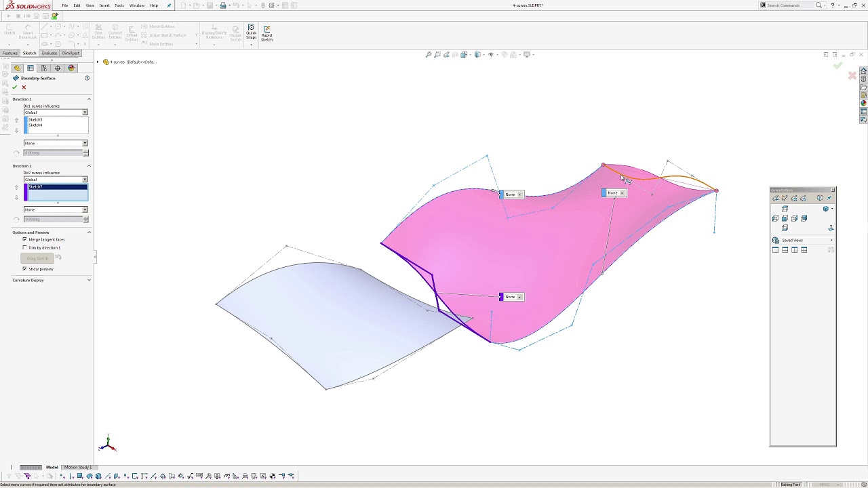Move Direction 1 curve up arrow
This screenshot has height=488, width=868.
[x=17, y=120]
